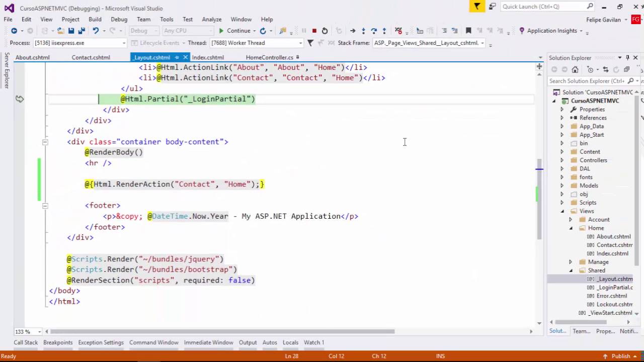Click the Navigate Backward arrow icon
The width and height of the screenshot is (644, 362).
point(14,31)
